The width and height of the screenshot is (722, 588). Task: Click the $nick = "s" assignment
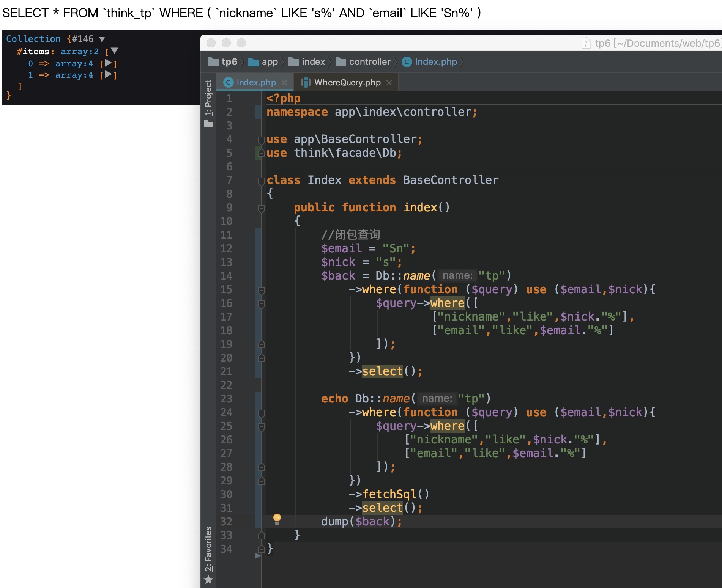361,262
